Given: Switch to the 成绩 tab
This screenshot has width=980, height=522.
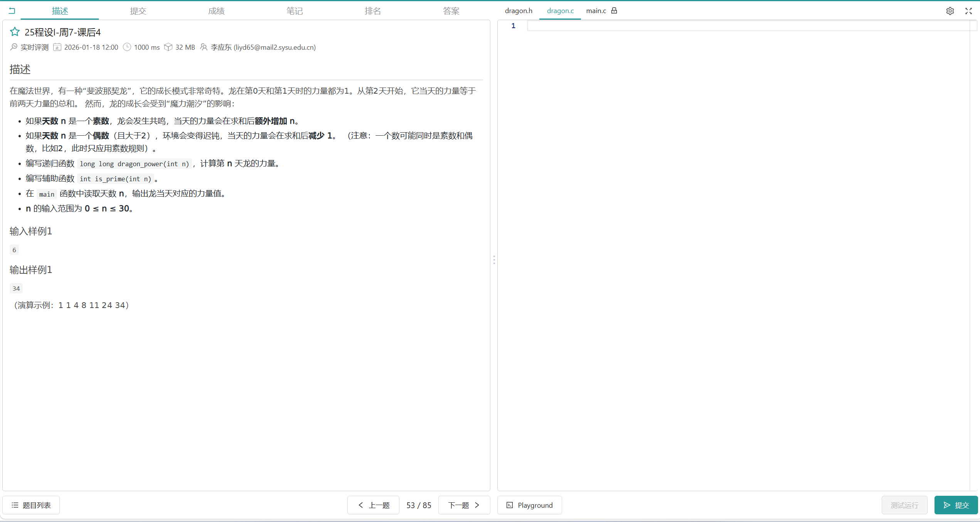Looking at the screenshot, I should click(x=216, y=11).
